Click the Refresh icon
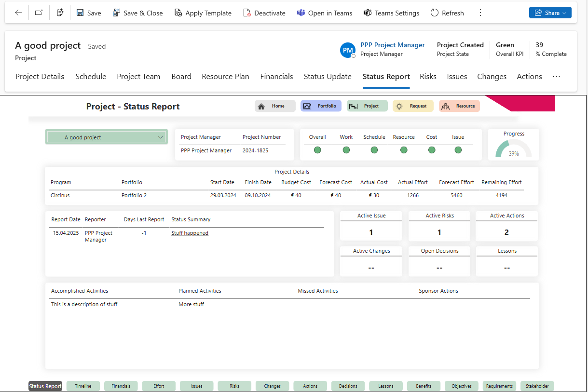 click(x=435, y=13)
